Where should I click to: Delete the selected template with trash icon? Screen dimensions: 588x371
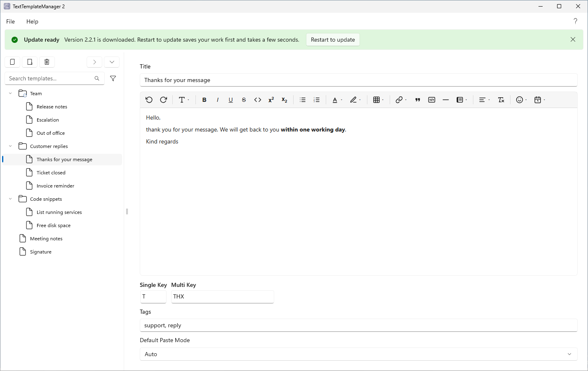pyautogui.click(x=47, y=62)
